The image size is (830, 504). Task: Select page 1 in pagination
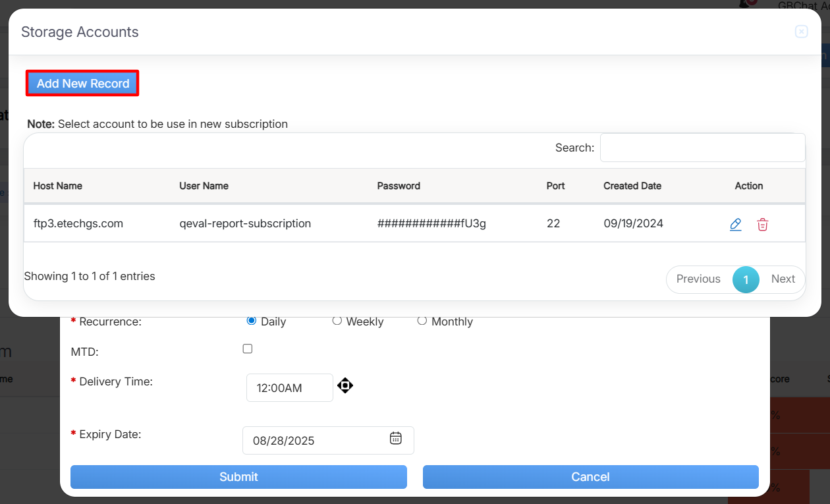[746, 279]
